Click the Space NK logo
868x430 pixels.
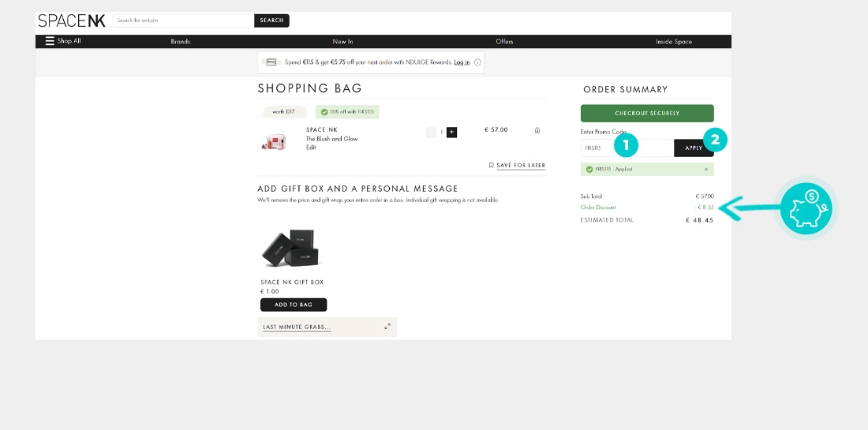click(x=72, y=21)
